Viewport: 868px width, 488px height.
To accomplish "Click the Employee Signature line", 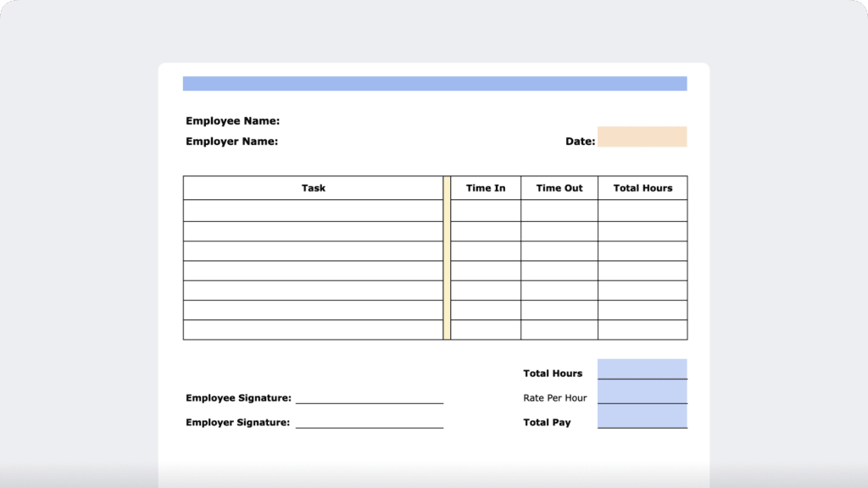I will [369, 398].
